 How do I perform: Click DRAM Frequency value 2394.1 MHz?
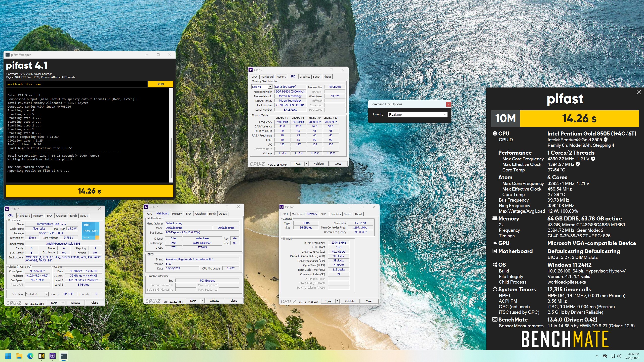[x=339, y=243]
